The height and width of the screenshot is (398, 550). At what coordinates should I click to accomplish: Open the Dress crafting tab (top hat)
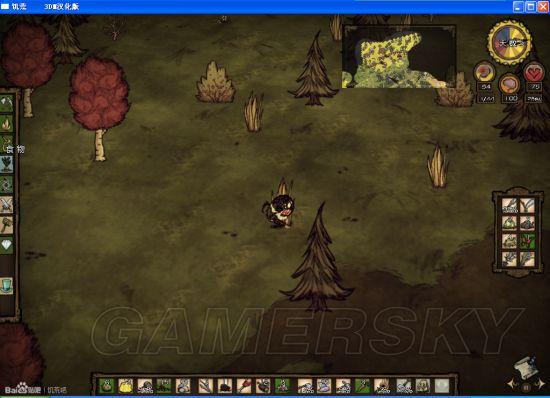6,285
